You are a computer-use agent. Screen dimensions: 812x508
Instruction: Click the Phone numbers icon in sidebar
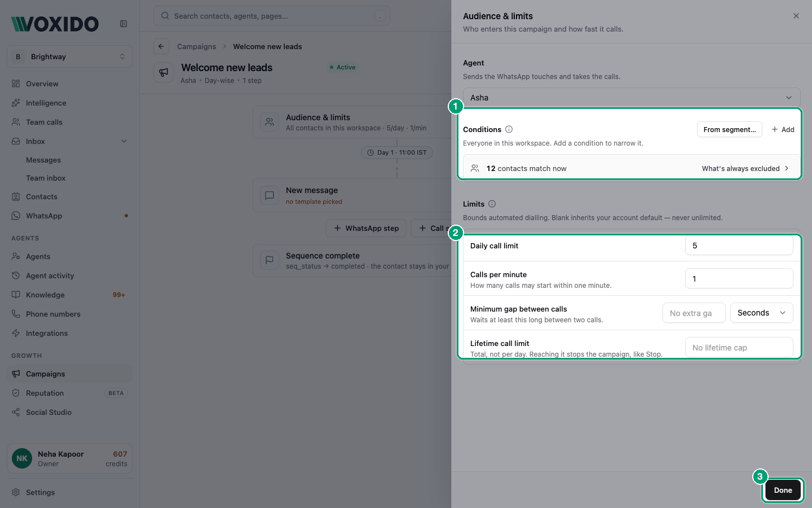pyautogui.click(x=16, y=314)
